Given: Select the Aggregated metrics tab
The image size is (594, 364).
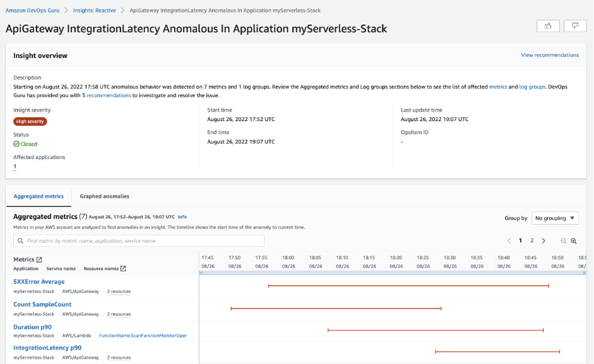Looking at the screenshot, I should (x=39, y=196).
